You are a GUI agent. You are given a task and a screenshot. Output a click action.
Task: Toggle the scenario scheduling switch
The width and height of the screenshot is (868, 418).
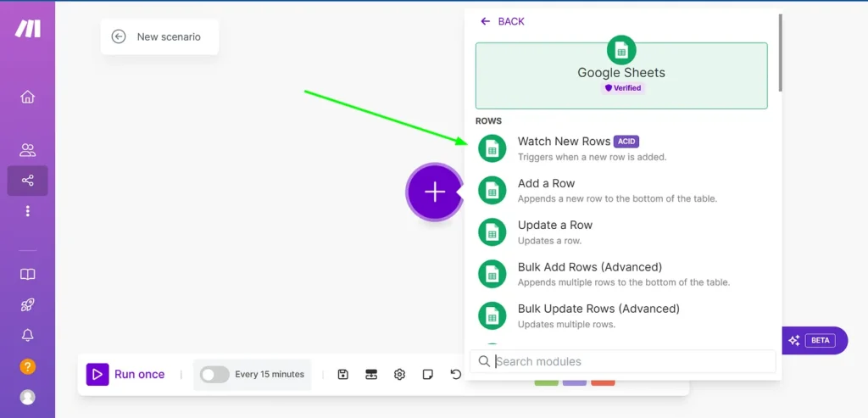[x=214, y=375]
